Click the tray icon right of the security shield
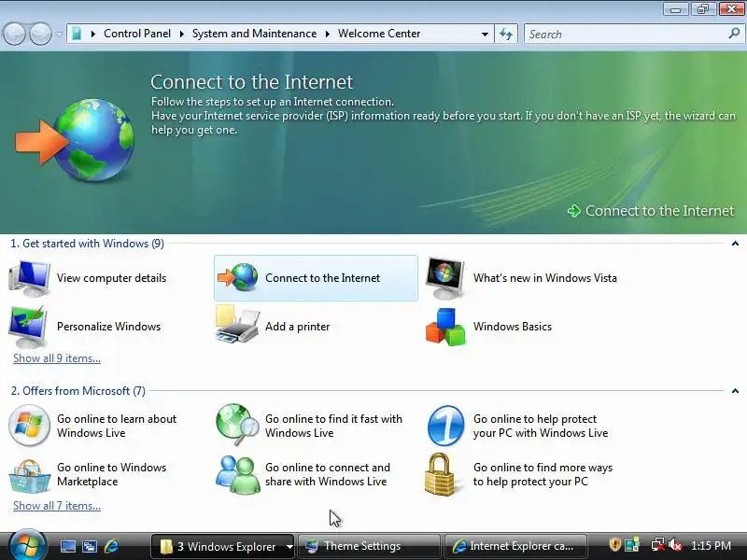The height and width of the screenshot is (560, 747). pos(632,545)
